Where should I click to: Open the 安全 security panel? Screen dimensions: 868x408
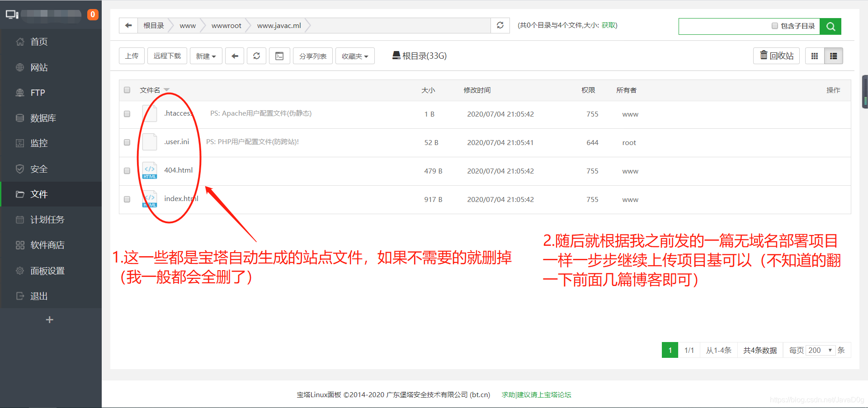tap(39, 169)
